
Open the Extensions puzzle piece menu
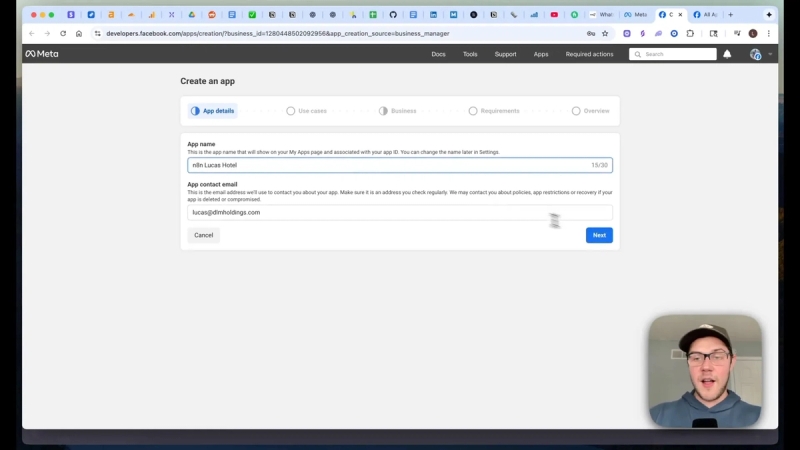[x=690, y=34]
